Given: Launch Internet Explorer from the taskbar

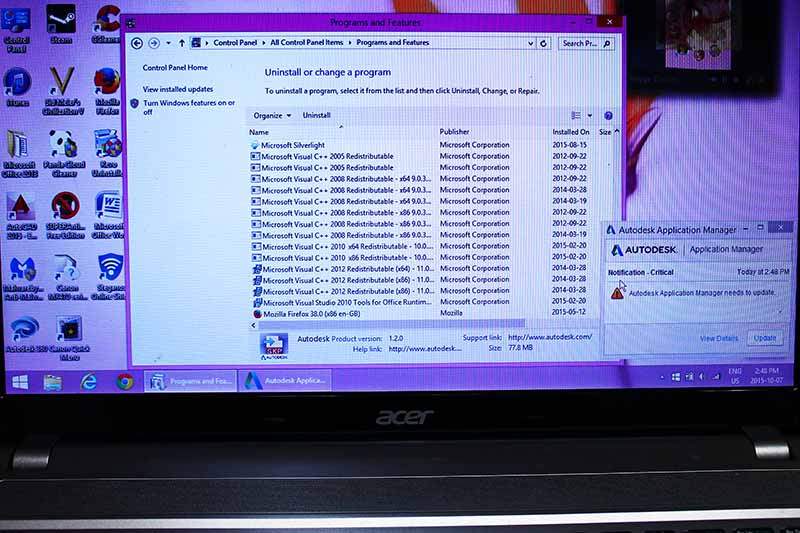Looking at the screenshot, I should click(x=89, y=382).
